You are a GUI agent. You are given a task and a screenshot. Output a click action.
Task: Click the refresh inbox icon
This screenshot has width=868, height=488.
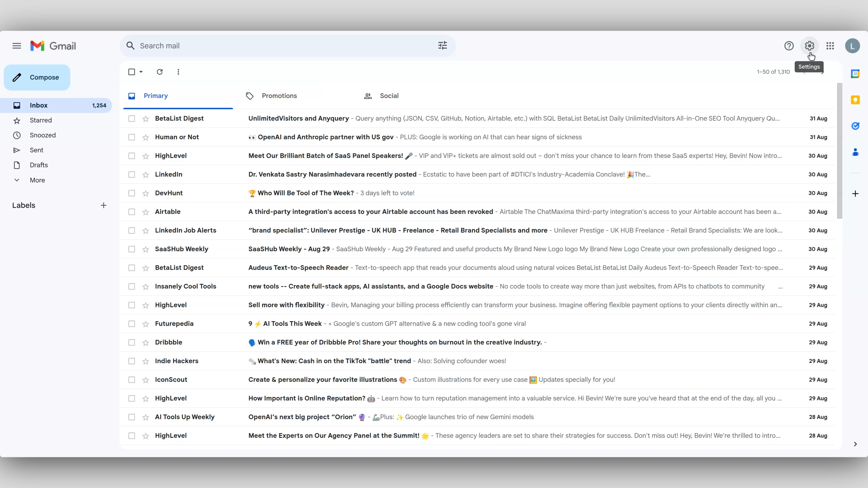click(159, 71)
